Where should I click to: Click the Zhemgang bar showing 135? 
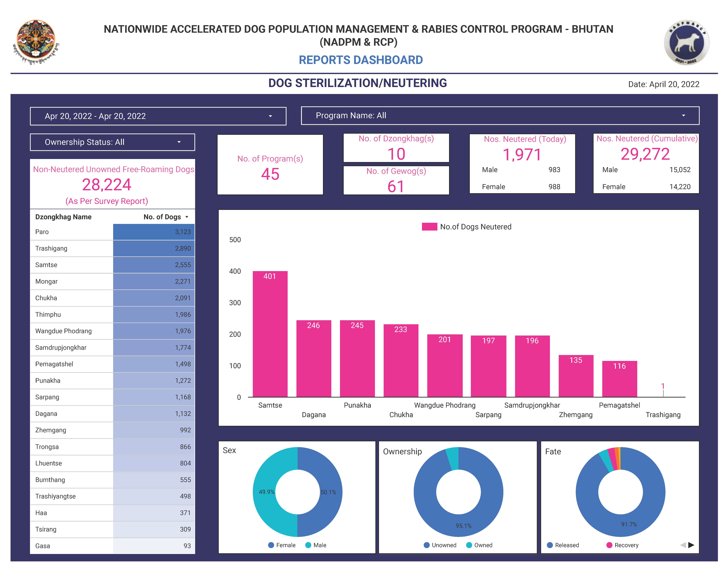(576, 376)
